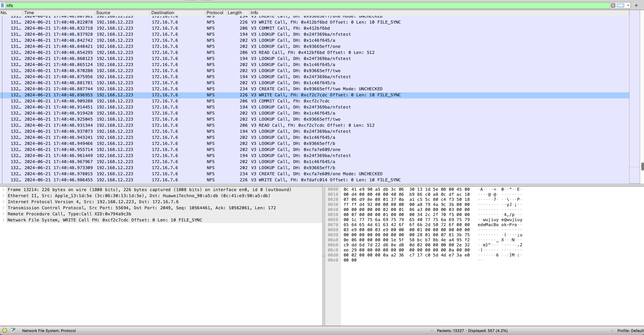644x335 pixels.
Task: Select LOOKUP 0x93665eff/one packet at 17:40:48.848421
Action: (x=314, y=47)
